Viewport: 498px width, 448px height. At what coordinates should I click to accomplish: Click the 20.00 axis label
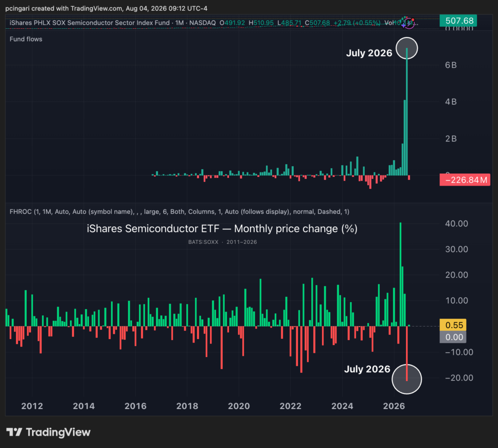(456, 275)
